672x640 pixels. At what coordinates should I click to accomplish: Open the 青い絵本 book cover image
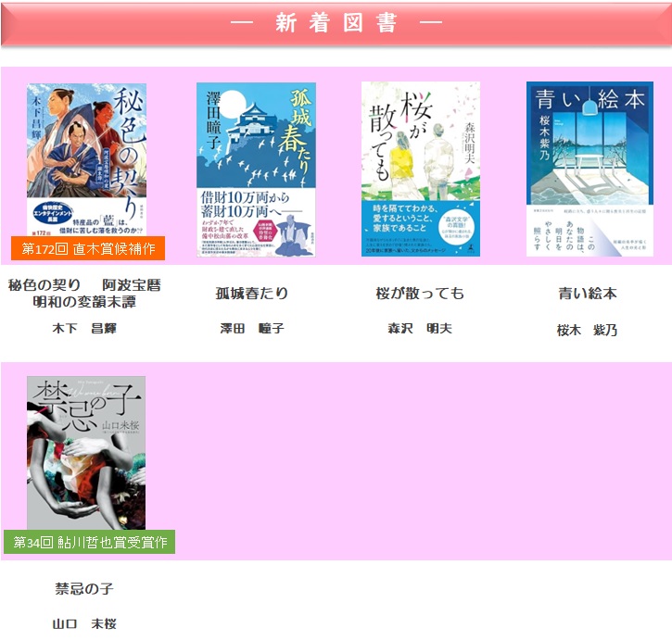pyautogui.click(x=590, y=169)
